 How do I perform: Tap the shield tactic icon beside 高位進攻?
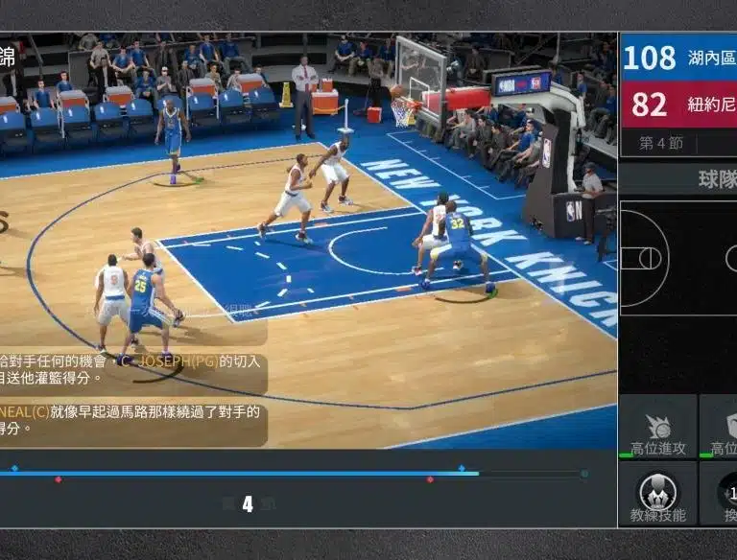[x=724, y=430]
